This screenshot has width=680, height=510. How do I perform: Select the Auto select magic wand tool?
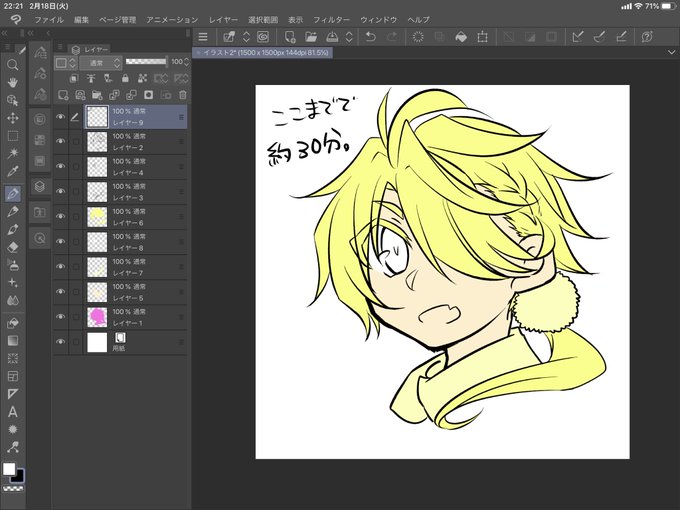[13, 153]
